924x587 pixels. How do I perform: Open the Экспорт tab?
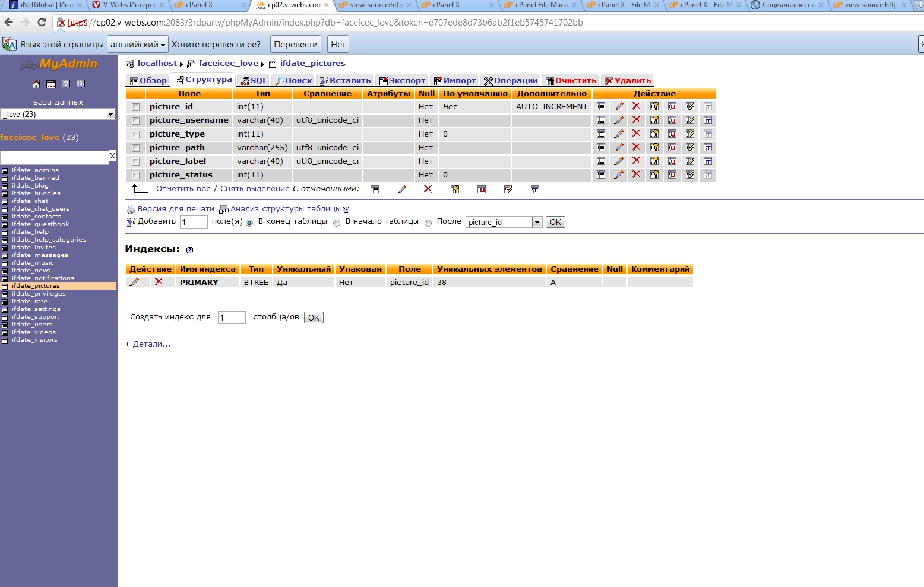[403, 81]
